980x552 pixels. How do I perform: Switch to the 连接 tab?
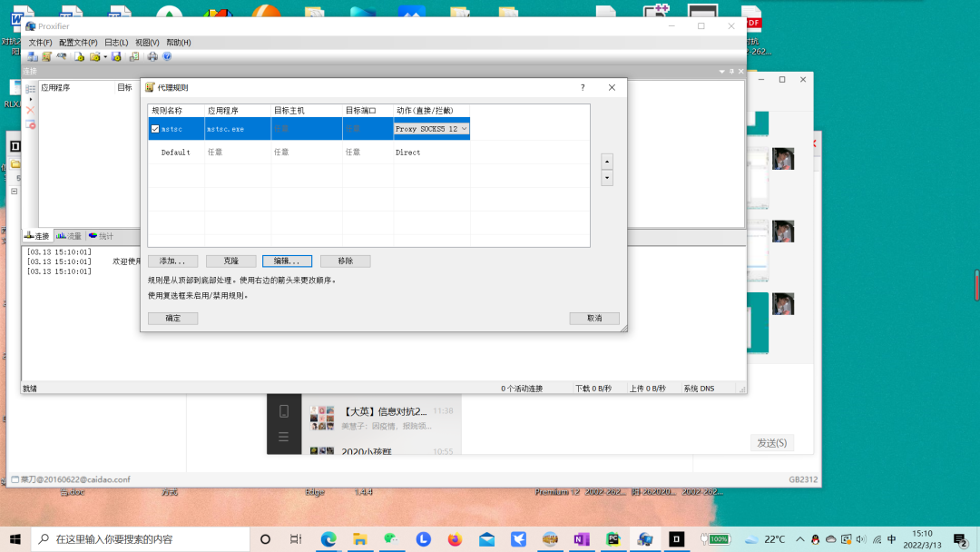[37, 236]
